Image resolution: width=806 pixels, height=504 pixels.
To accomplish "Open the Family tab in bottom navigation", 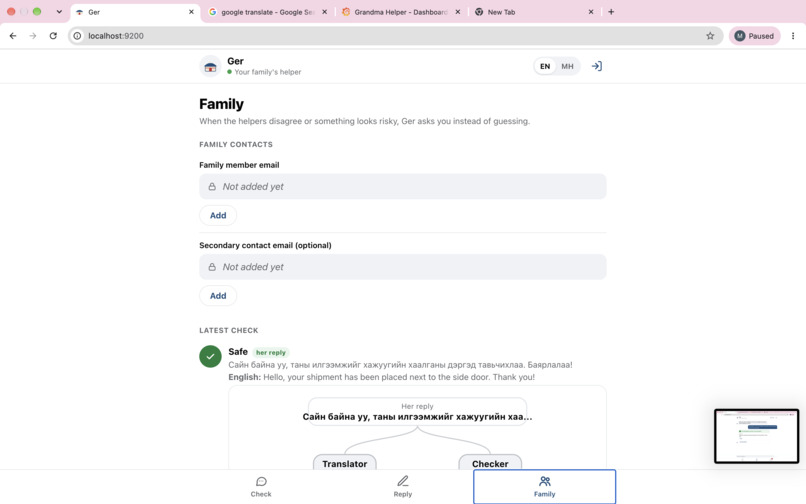I will [x=544, y=487].
